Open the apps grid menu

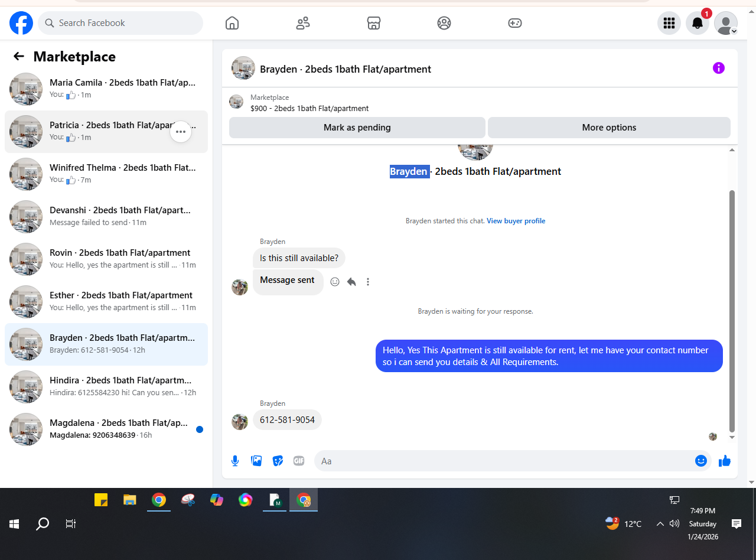(x=669, y=23)
